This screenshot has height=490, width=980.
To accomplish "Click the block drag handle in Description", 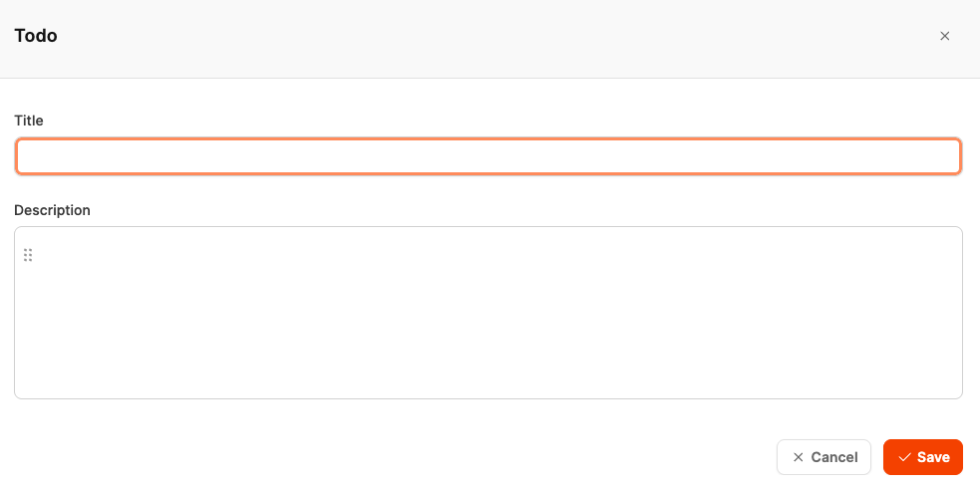I will point(28,255).
